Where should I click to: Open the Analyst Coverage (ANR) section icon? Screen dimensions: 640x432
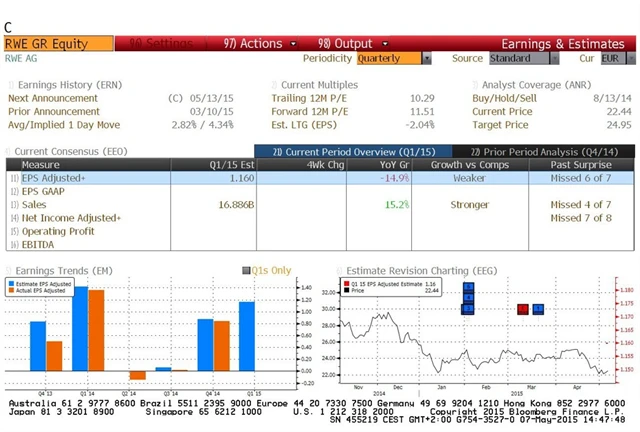click(x=475, y=85)
